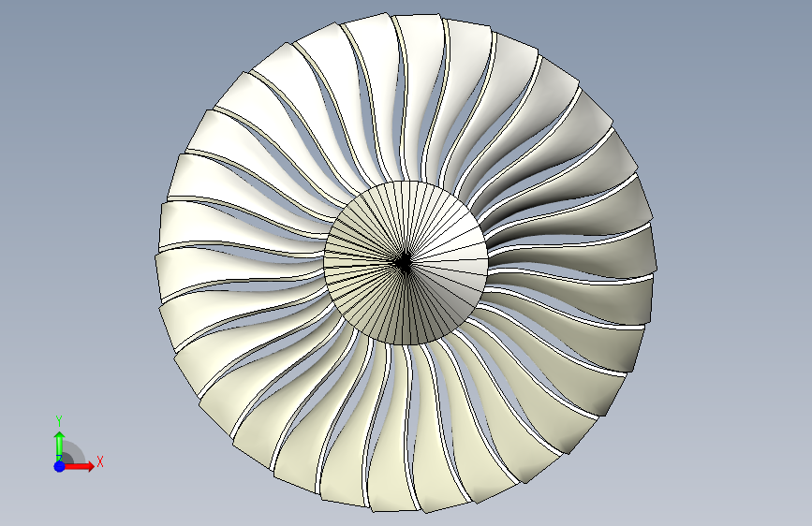Select the blue Z origin ball on triad
Viewport: 812px width, 526px height.
pyautogui.click(x=60, y=466)
